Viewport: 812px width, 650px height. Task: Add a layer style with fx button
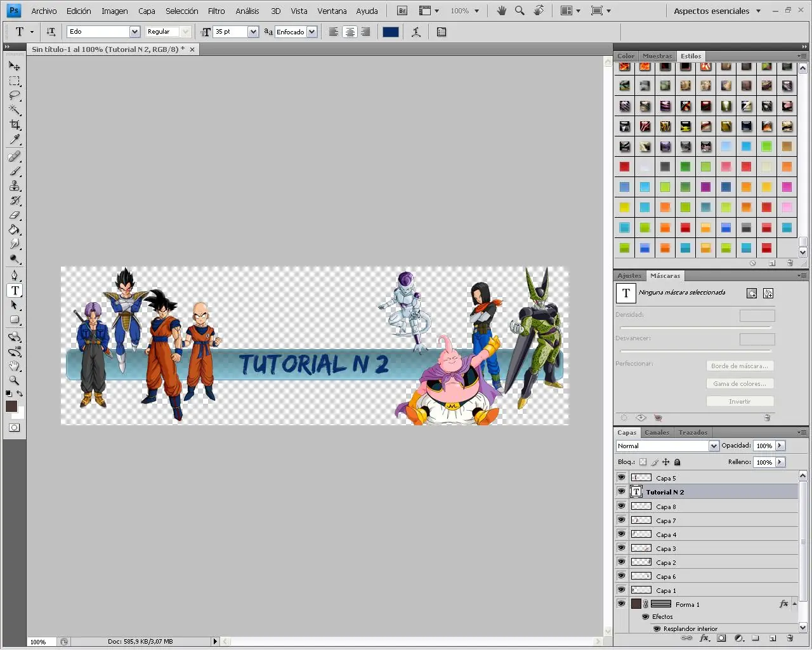704,639
